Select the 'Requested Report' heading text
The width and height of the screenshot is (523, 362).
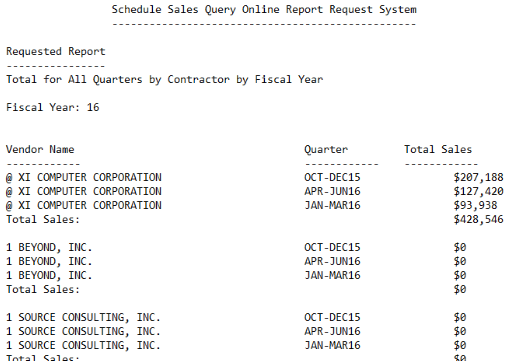pyautogui.click(x=56, y=51)
